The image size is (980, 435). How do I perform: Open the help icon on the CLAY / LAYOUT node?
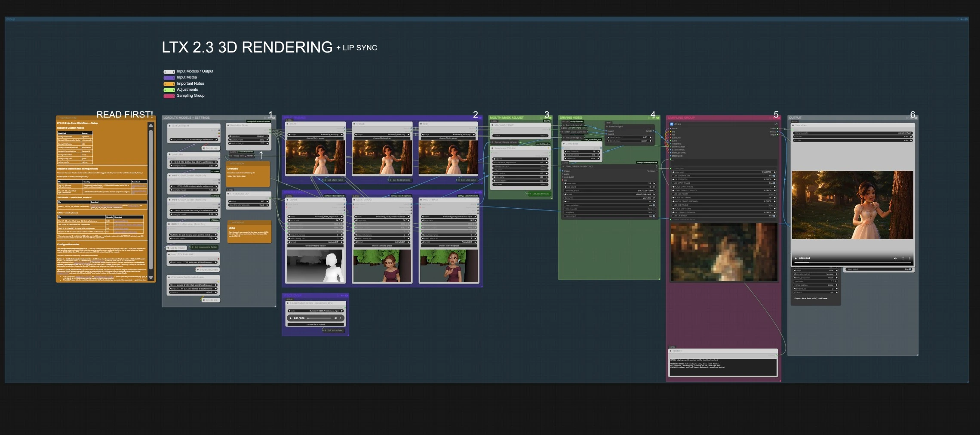411,200
